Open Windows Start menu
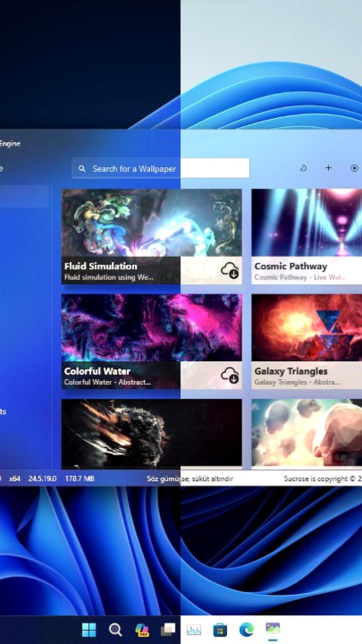Screen dimensions: 362x644 89,629
